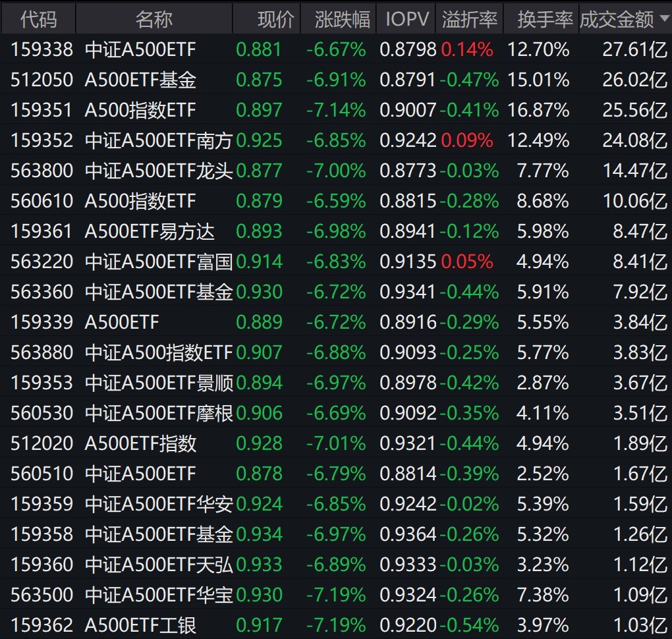Click turnover amount 24.08亿
Screen dimensions: 672x639
(634, 140)
